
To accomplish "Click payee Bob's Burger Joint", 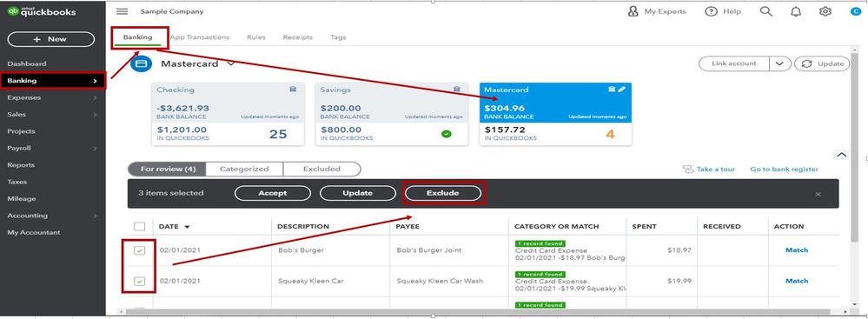I will pos(429,250).
